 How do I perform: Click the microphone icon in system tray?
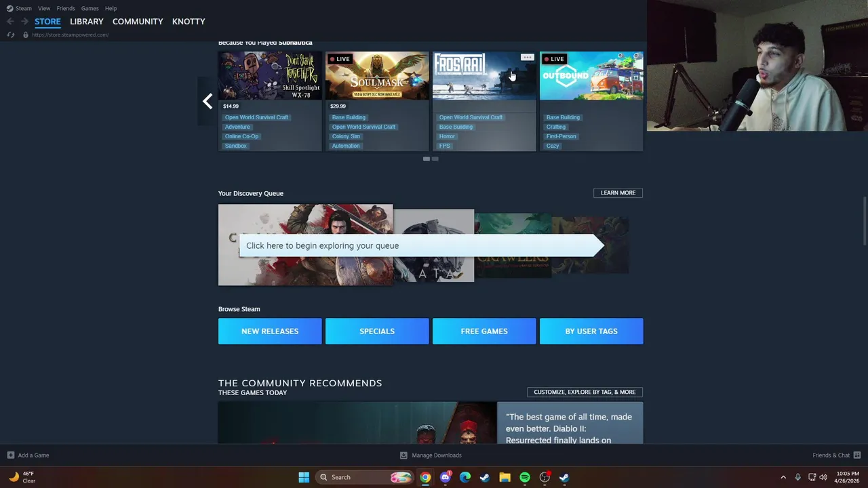tap(797, 477)
